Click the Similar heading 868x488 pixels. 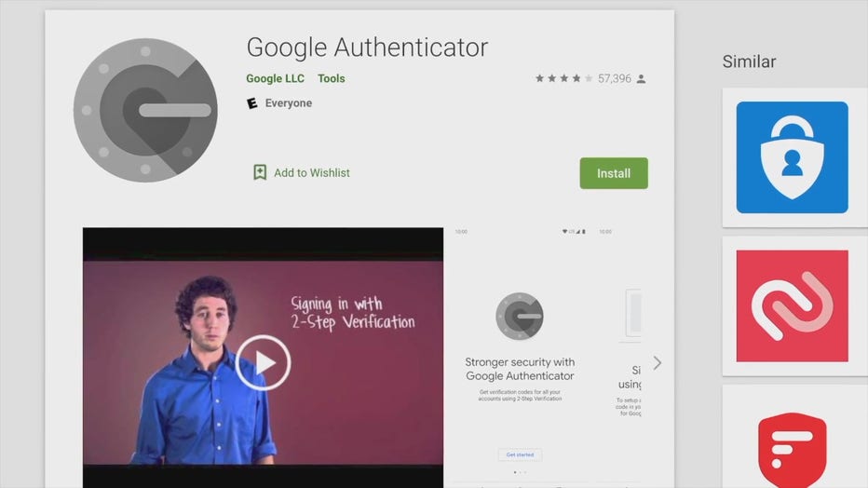tap(749, 61)
